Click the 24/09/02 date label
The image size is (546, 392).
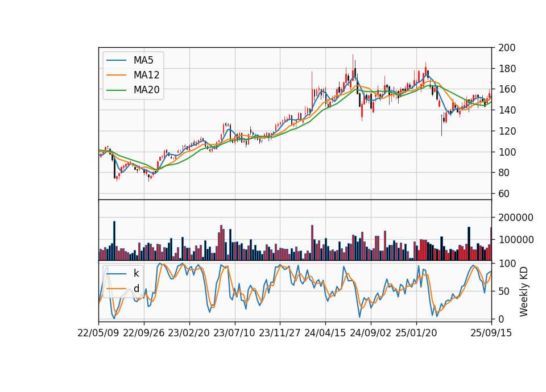pyautogui.click(x=370, y=333)
